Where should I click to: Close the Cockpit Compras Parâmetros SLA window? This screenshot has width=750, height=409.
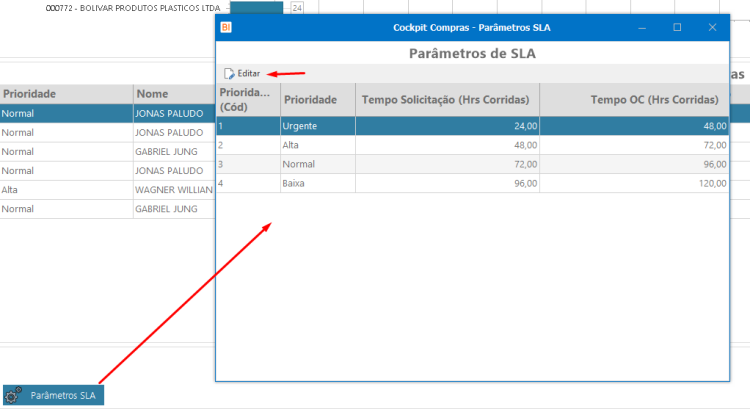click(712, 28)
